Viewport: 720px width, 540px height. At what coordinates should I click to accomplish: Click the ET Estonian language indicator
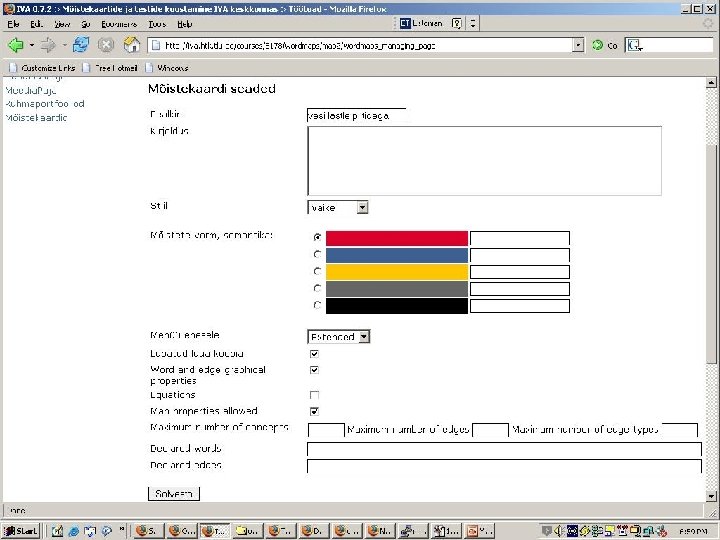tap(421, 23)
